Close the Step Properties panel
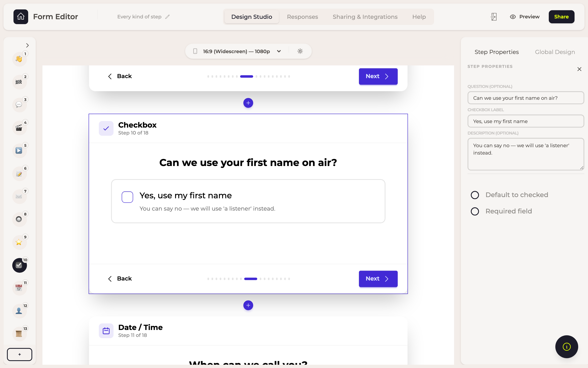The height and width of the screenshot is (368, 588). [579, 69]
